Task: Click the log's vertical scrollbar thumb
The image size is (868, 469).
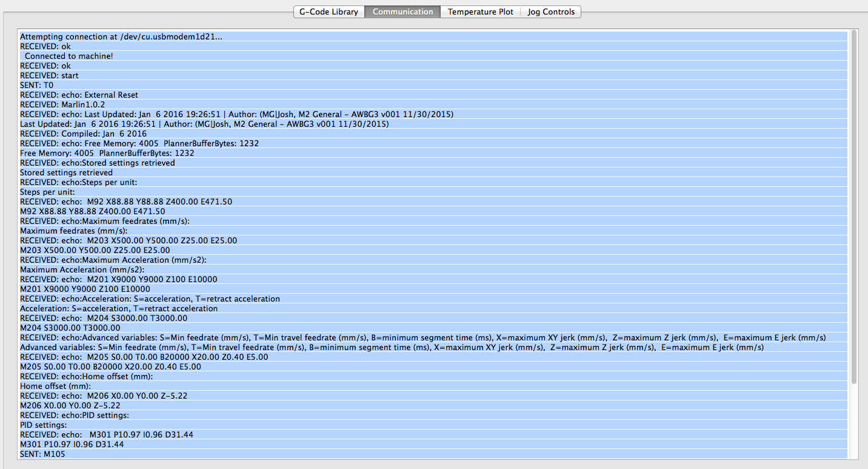Action: click(x=854, y=206)
